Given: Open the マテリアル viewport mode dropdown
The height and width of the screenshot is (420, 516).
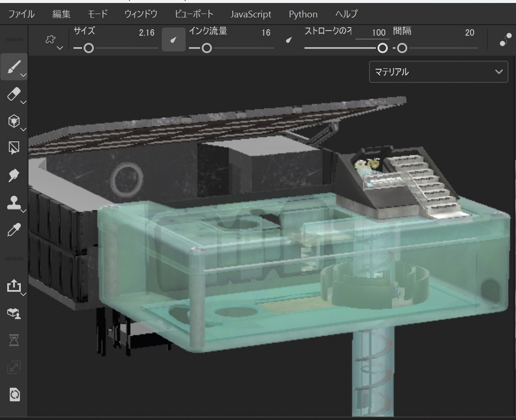Looking at the screenshot, I should pyautogui.click(x=439, y=72).
